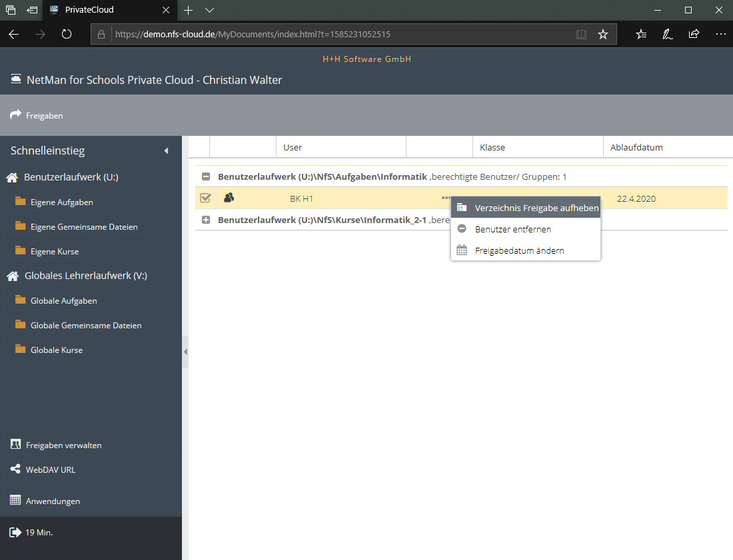Click the folder icon for Eigene Gemeinsame Dateien
The height and width of the screenshot is (560, 733).
tap(20, 226)
